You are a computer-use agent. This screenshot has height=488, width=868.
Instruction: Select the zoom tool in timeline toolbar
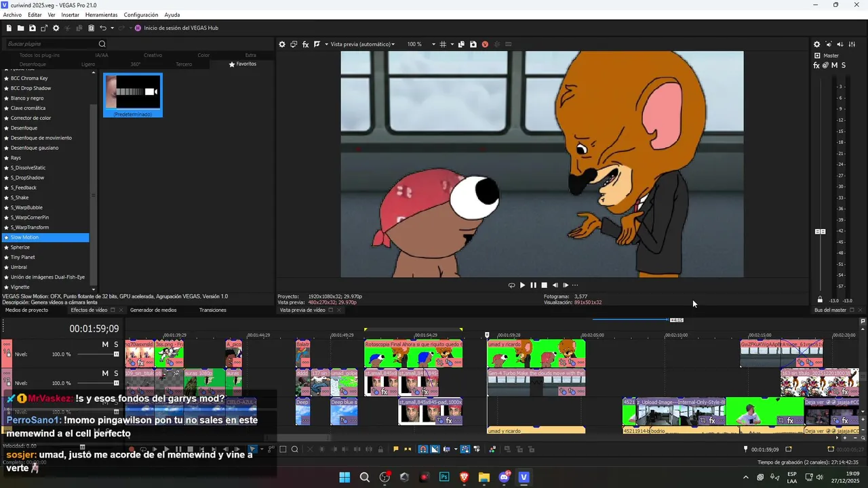point(295,449)
